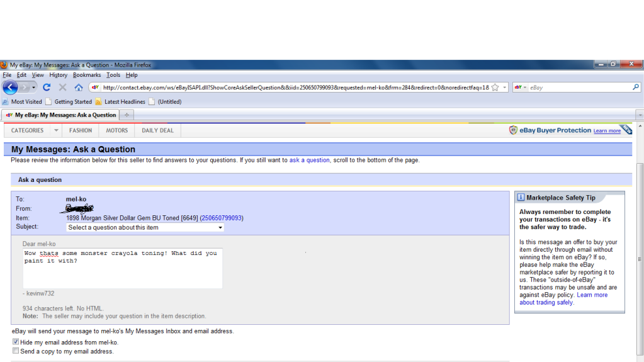Screen dimensions: 644x362
Task: Go back with the browser Back arrow
Action: coord(10,87)
